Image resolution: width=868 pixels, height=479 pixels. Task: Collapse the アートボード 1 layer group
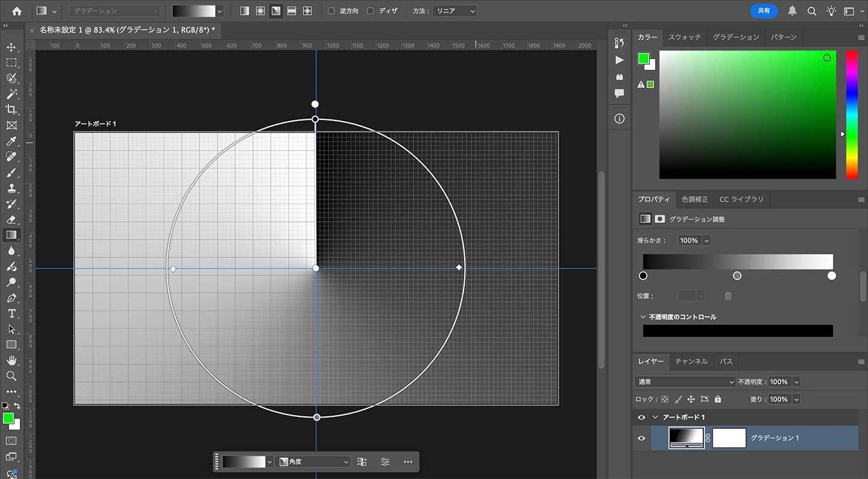click(655, 418)
